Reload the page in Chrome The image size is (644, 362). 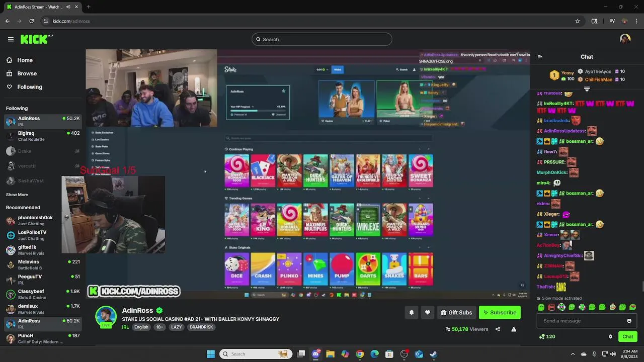click(x=31, y=21)
